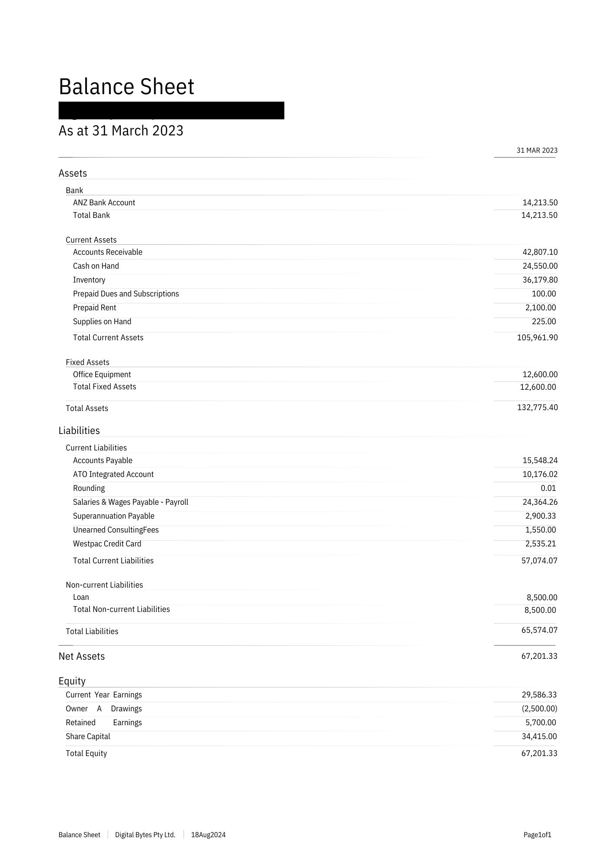The image size is (614, 868).
Task: Click the Liabilities section heading
Action: (79, 431)
